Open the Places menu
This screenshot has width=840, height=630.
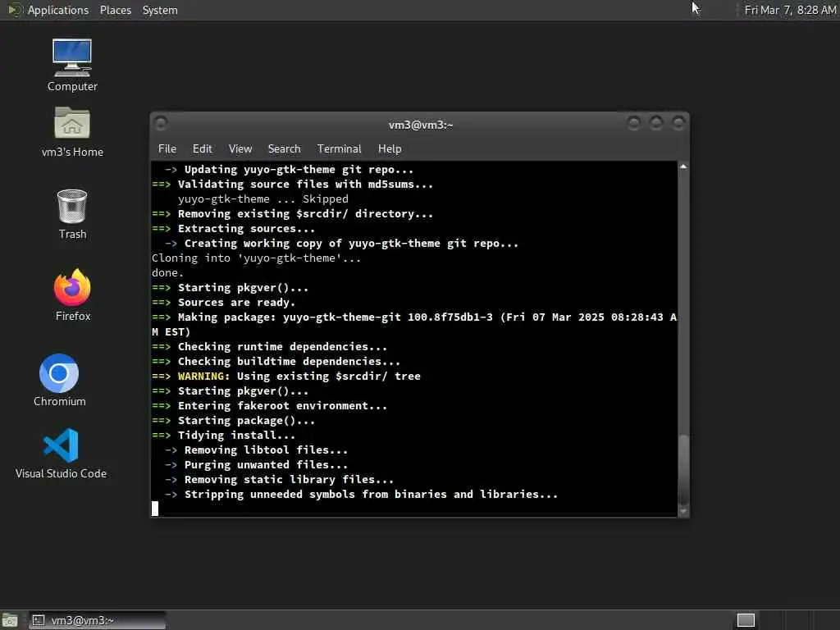(115, 10)
